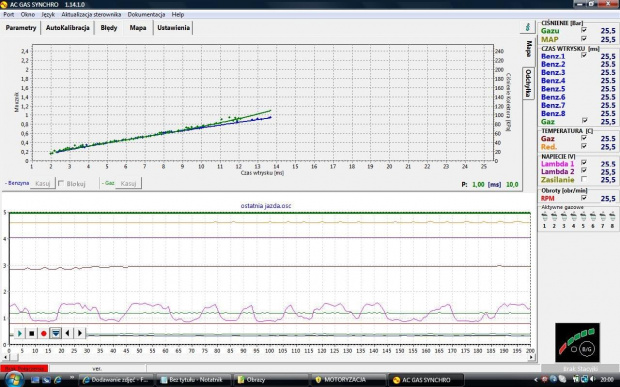Toggle the Lambda 1 checkbox
Image resolution: width=620 pixels, height=387 pixels.
(x=584, y=163)
